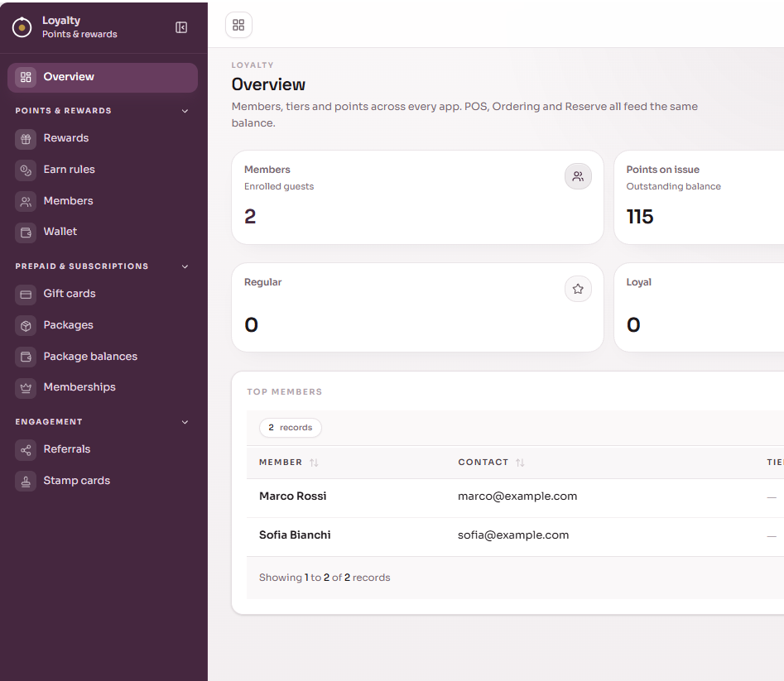
Task: Open Earn rules in sidebar
Action: pyautogui.click(x=103, y=170)
